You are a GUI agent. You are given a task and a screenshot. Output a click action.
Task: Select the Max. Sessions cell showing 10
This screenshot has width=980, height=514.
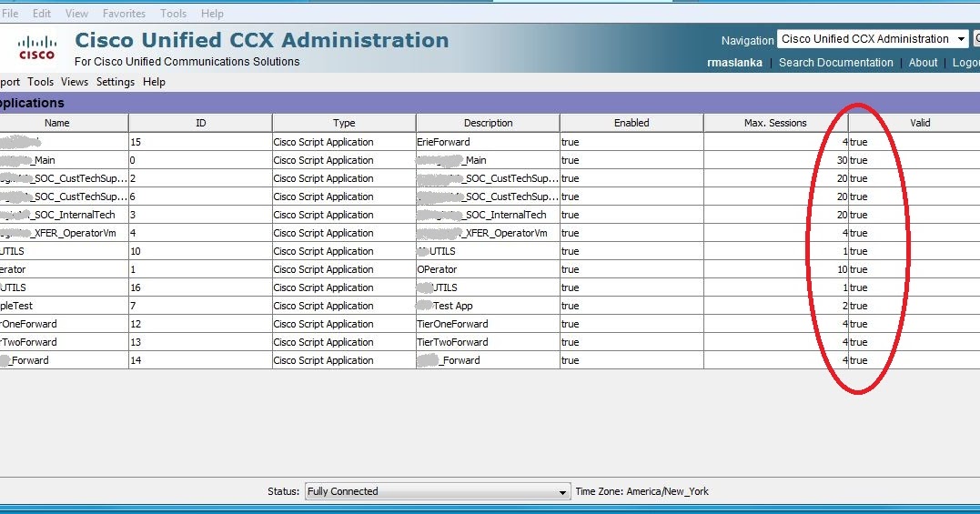coord(775,269)
